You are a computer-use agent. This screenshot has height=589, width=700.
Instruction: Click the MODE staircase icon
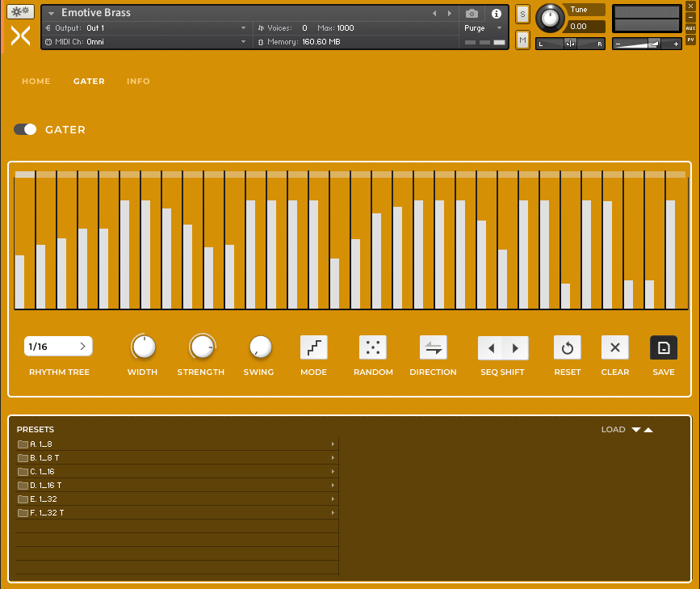tap(314, 347)
